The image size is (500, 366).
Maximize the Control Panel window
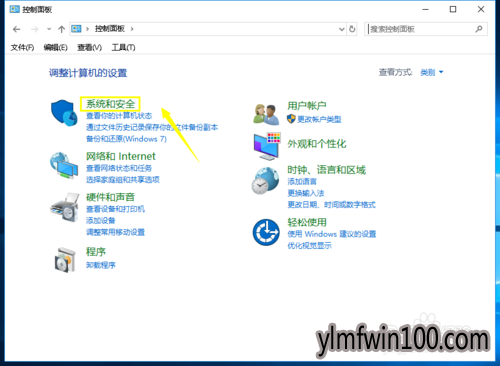pos(453,9)
